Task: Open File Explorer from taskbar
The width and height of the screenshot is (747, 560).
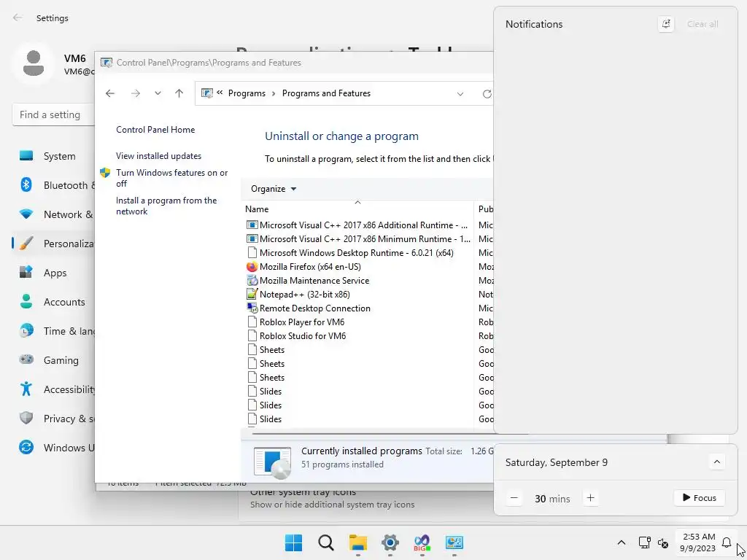Action: (358, 542)
